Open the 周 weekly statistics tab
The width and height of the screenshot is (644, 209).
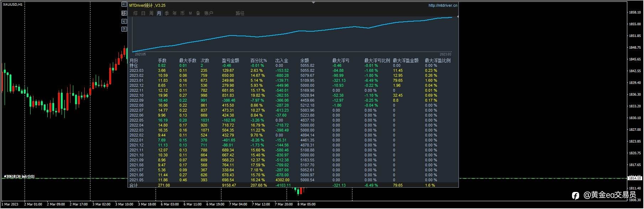pyautogui.click(x=151, y=14)
